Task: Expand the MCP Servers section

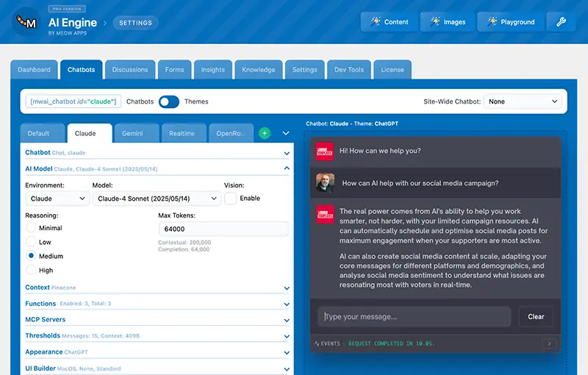Action: click(157, 320)
